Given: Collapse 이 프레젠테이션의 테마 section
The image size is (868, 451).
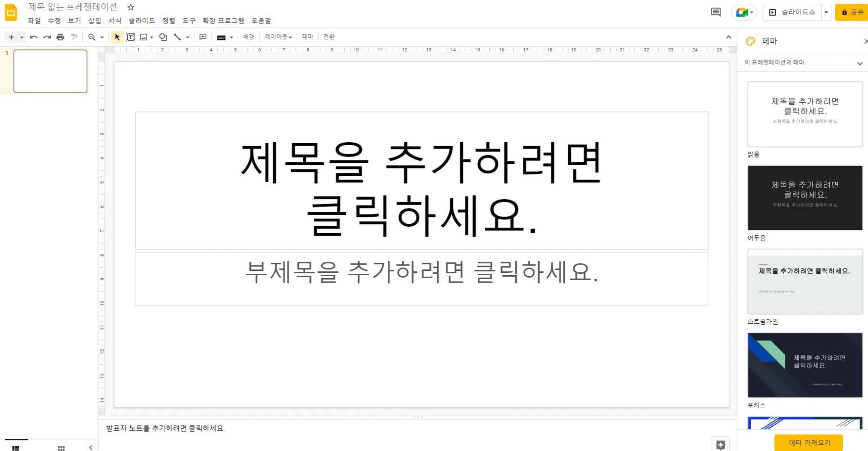Looking at the screenshot, I should point(859,63).
